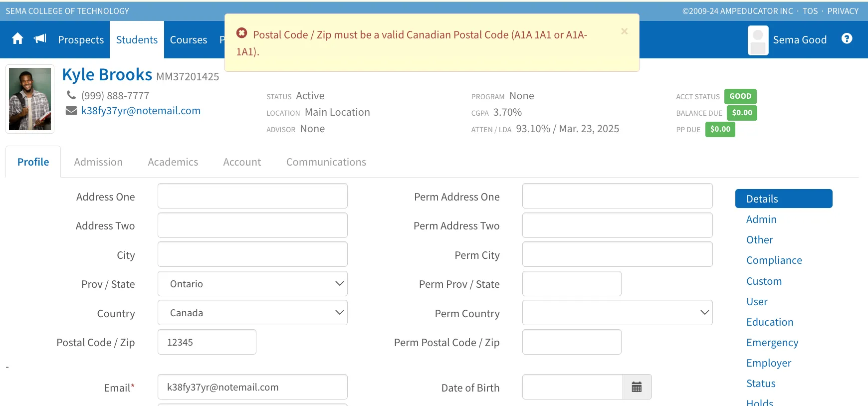Open the help question mark icon
The height and width of the screenshot is (406, 868).
(847, 39)
